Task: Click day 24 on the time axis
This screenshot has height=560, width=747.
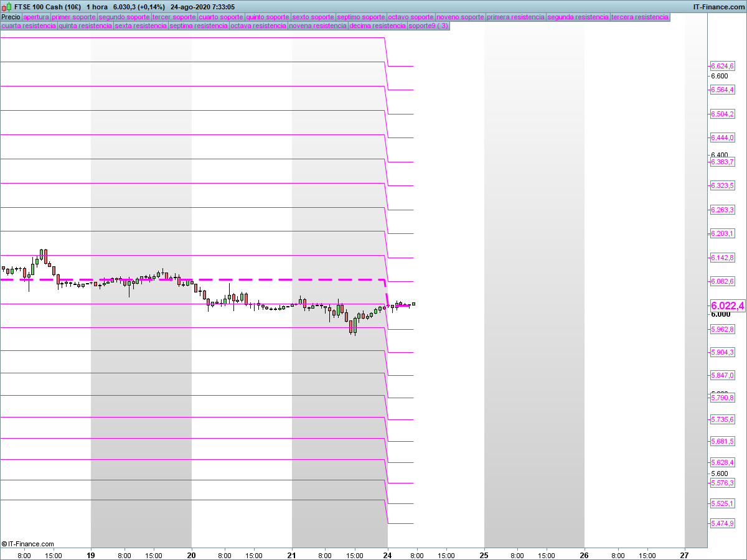Action: pos(387,555)
